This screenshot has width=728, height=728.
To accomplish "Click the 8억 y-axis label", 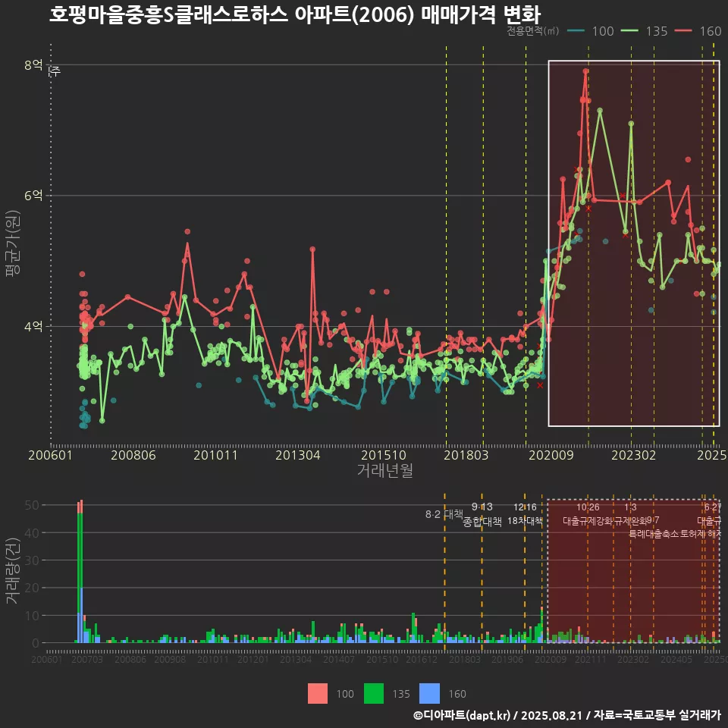I will pos(33,65).
